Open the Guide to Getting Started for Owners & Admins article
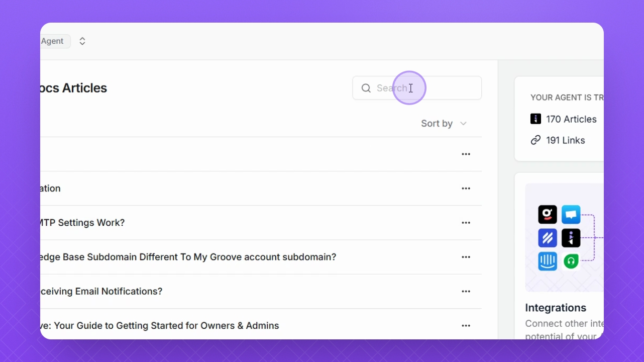This screenshot has height=362, width=644. [160, 325]
